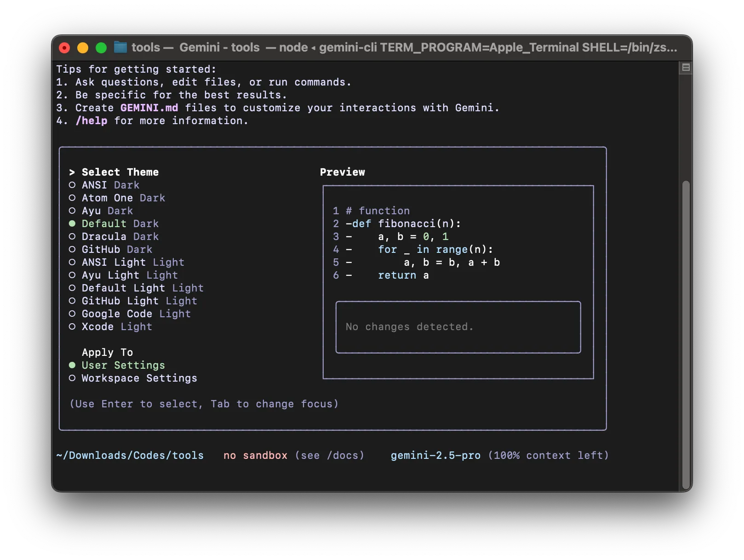Click the scroll indicator icon at top right
The image size is (744, 560).
(x=685, y=67)
